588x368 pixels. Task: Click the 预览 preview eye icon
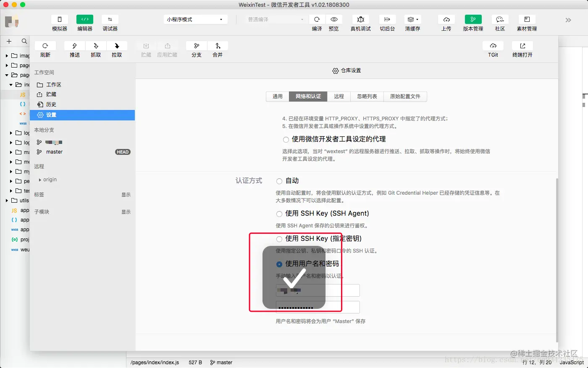(334, 19)
